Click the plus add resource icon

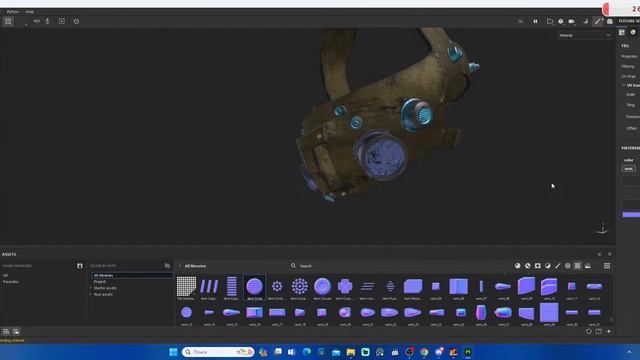[609, 331]
